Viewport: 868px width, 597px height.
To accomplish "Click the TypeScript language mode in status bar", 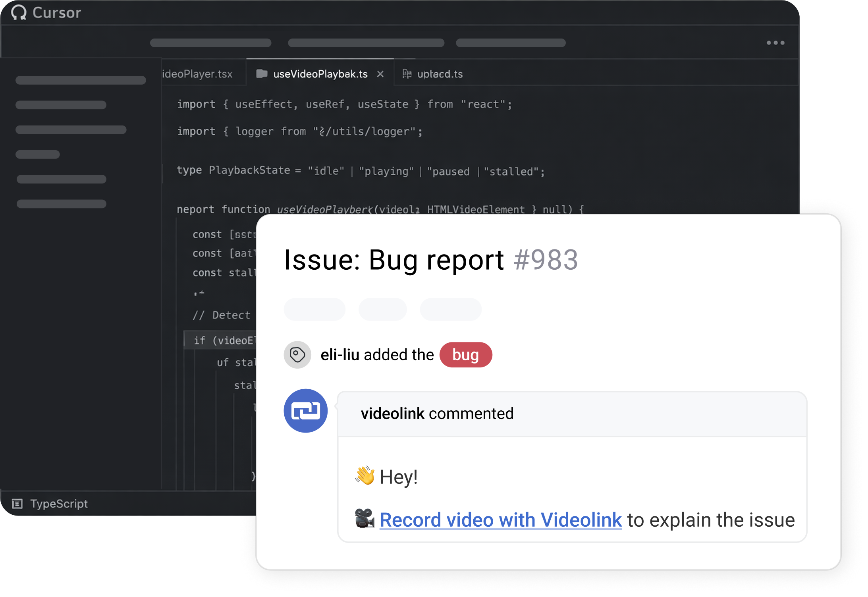I will [x=59, y=504].
